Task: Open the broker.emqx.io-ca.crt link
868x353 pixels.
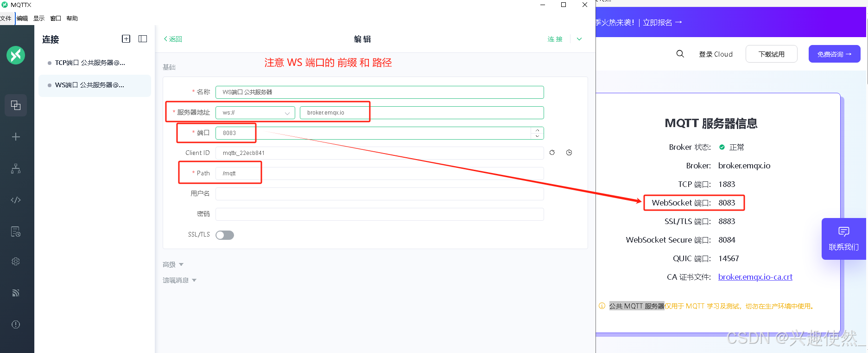Action: point(755,277)
